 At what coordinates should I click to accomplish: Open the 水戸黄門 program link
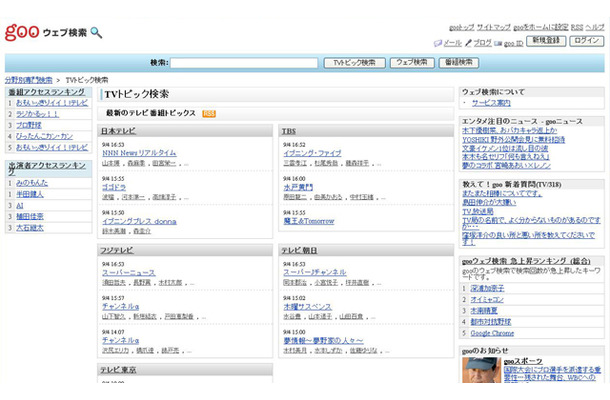[298, 188]
